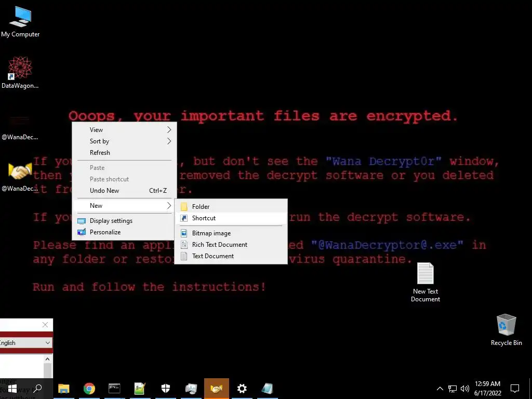The image size is (532, 399).
Task: Open the resource monitor taskbar icon
Action: (191, 389)
